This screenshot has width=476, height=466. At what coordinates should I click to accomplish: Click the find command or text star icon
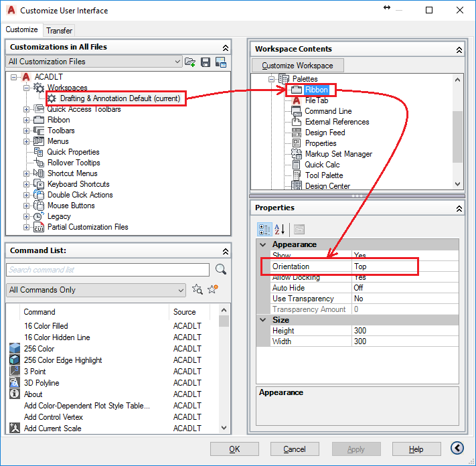[x=197, y=289]
